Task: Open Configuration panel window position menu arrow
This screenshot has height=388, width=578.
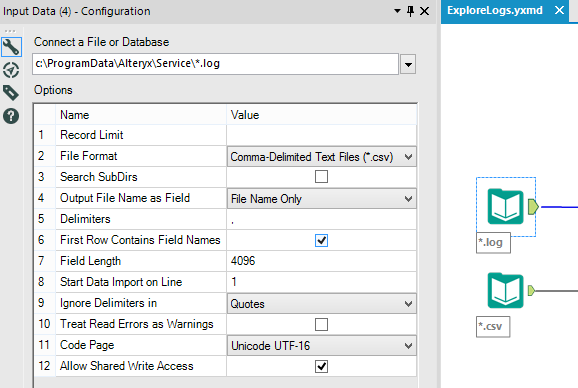Action: [x=397, y=11]
